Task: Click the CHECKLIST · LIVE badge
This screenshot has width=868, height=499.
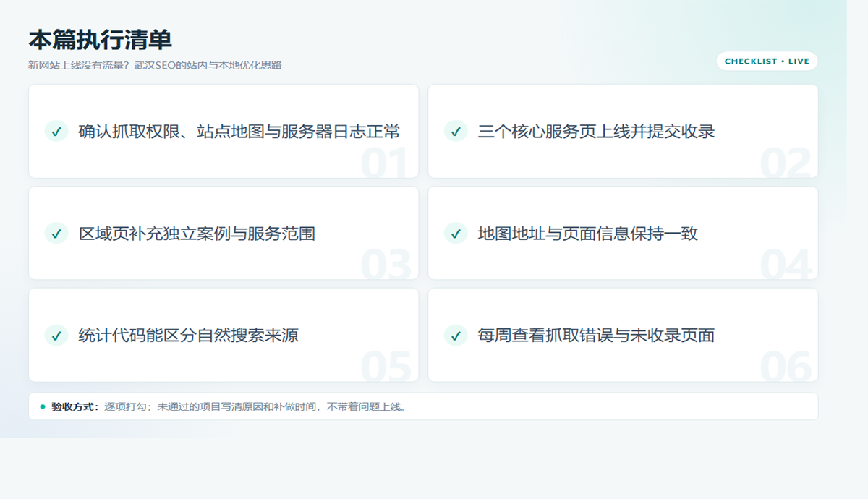Action: click(x=767, y=61)
